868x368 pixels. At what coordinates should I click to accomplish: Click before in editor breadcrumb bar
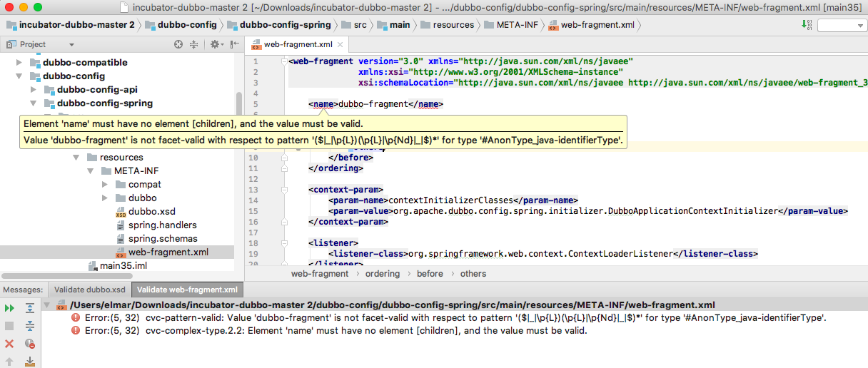coord(430,274)
